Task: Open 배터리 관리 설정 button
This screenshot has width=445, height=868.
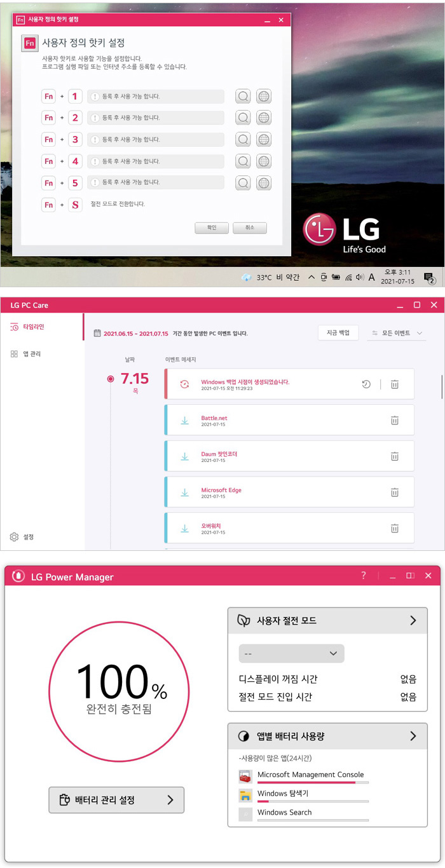Action: pyautogui.click(x=116, y=799)
